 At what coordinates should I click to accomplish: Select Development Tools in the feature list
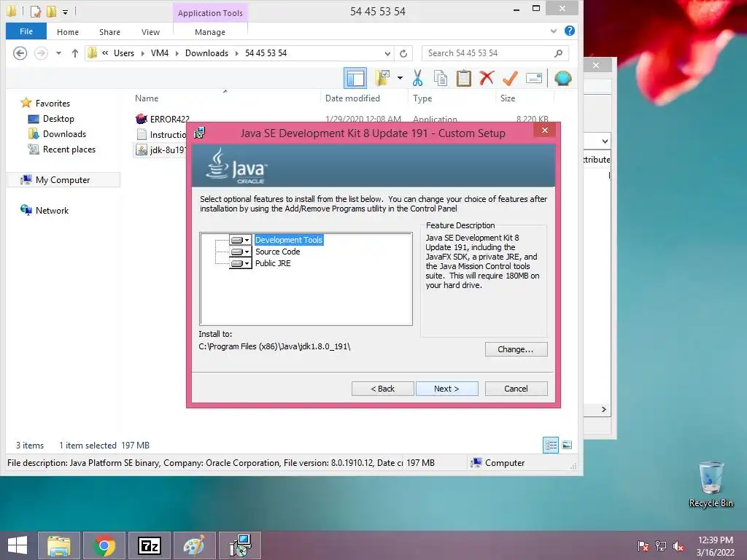pyautogui.click(x=289, y=240)
